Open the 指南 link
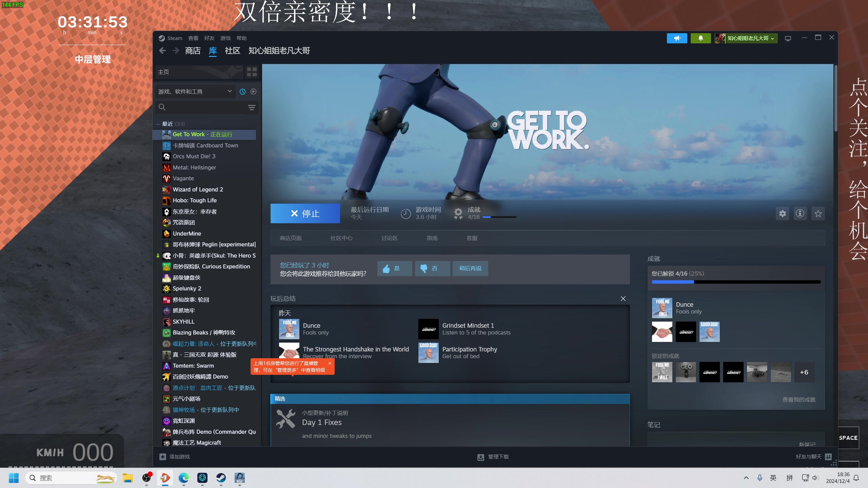The image size is (868, 488). click(432, 238)
